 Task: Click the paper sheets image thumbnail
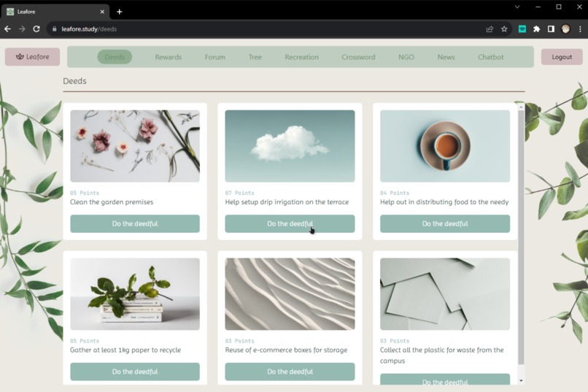[445, 293]
